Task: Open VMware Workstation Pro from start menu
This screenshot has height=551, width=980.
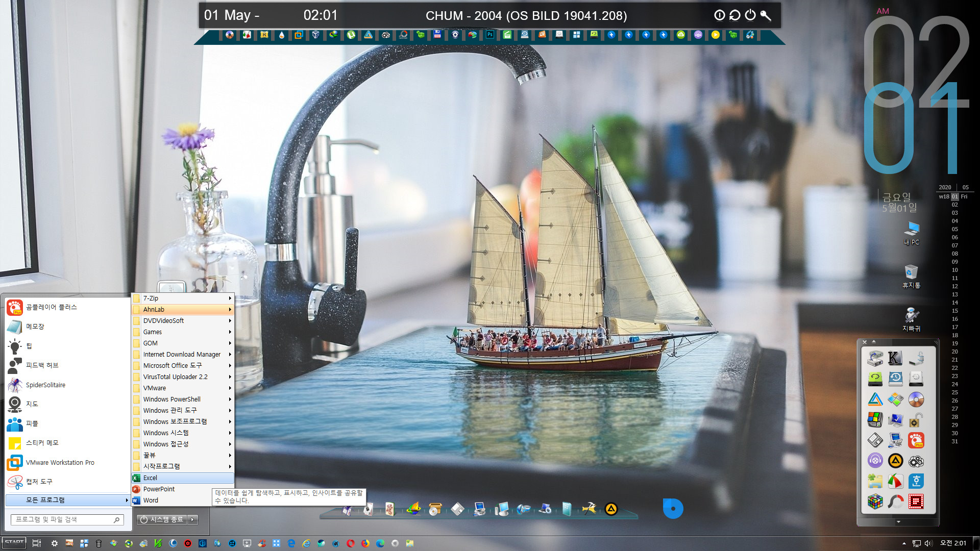Action: coord(67,463)
